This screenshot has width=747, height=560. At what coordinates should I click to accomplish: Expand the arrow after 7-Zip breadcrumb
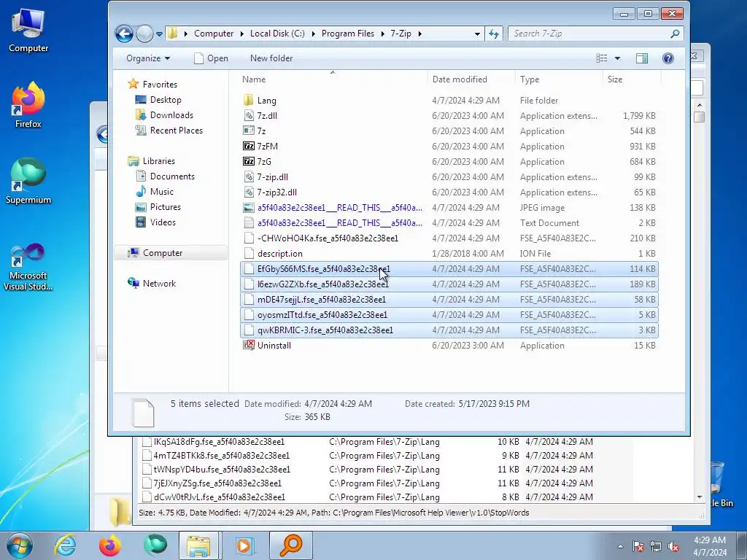click(x=419, y=34)
